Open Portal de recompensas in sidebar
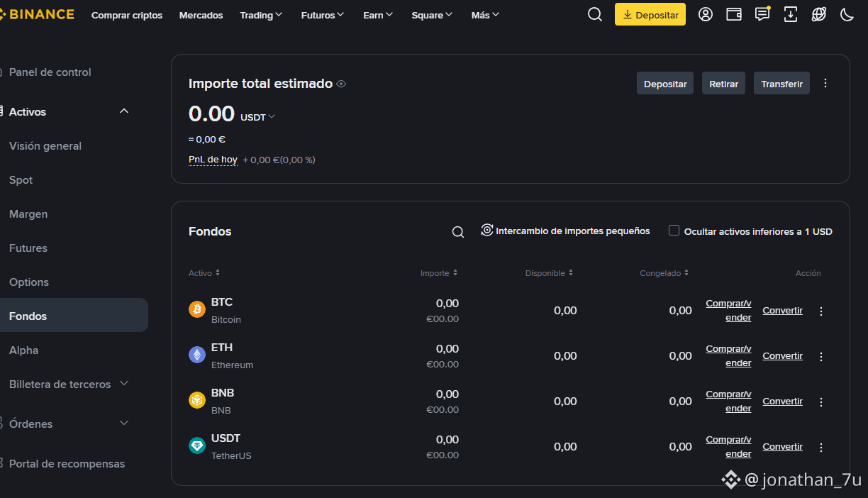This screenshot has width=868, height=498. tap(67, 464)
